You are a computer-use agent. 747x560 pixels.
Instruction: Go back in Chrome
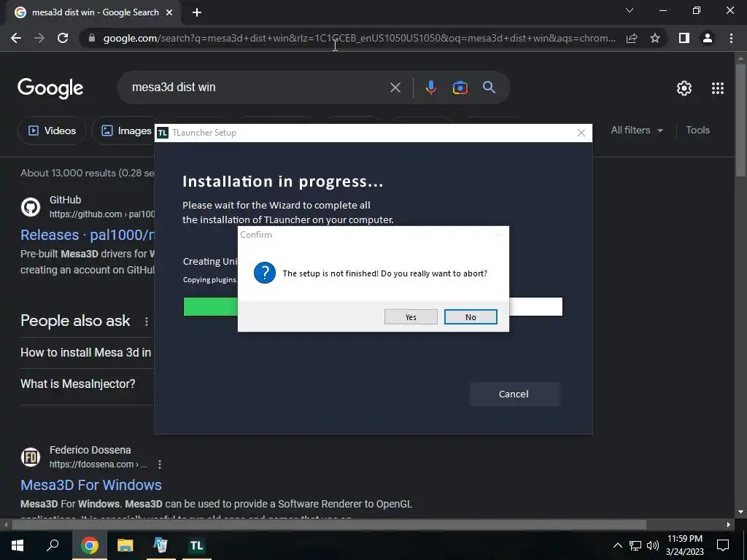16,38
